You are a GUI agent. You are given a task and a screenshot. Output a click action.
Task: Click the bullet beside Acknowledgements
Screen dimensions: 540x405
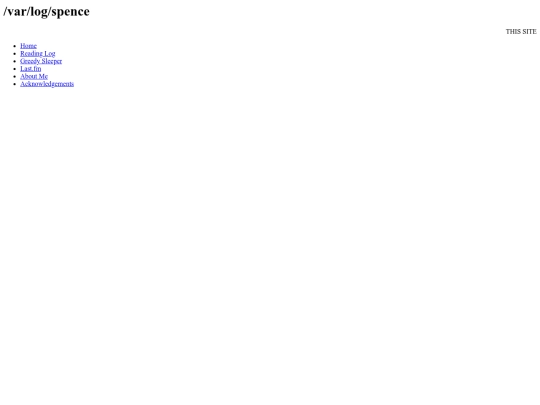pos(14,84)
